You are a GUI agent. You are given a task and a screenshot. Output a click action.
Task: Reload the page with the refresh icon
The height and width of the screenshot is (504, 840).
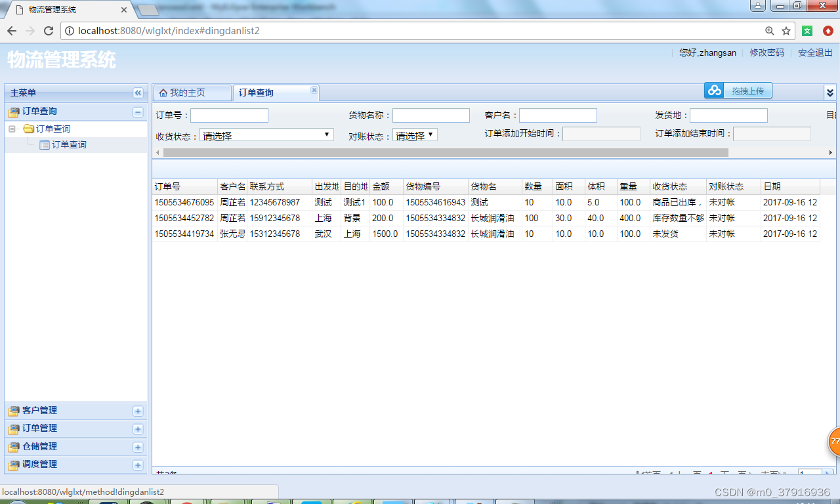coord(48,31)
